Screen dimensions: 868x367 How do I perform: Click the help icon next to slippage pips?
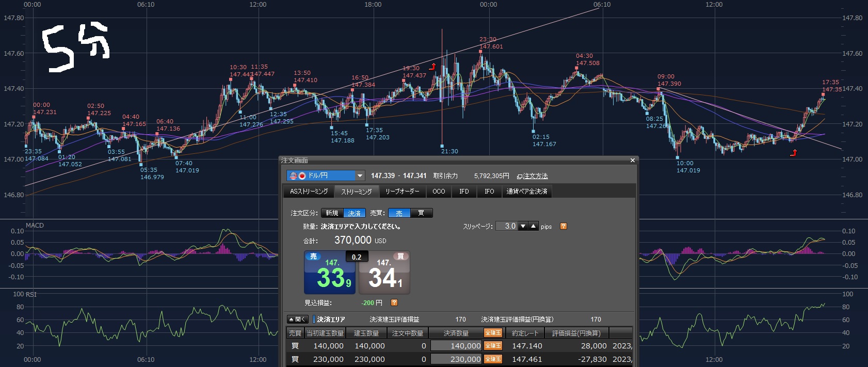(x=563, y=226)
